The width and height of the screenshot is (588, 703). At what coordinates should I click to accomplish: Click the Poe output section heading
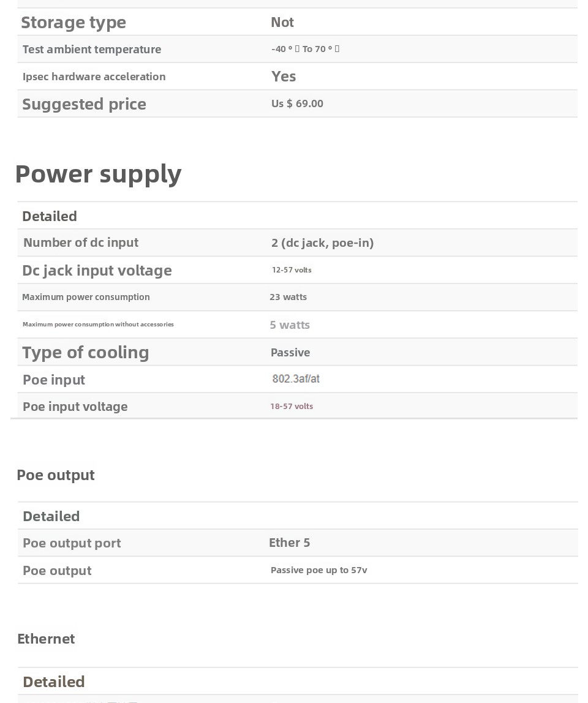pos(56,475)
